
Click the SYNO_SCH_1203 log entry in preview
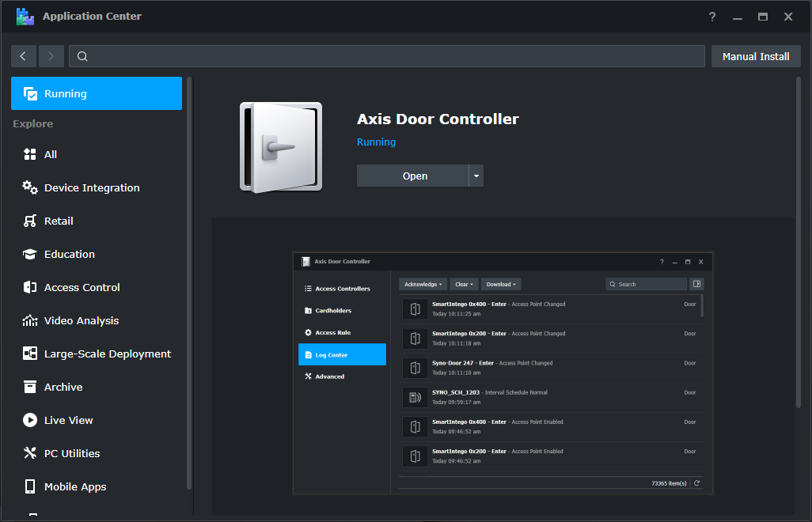[x=551, y=397]
